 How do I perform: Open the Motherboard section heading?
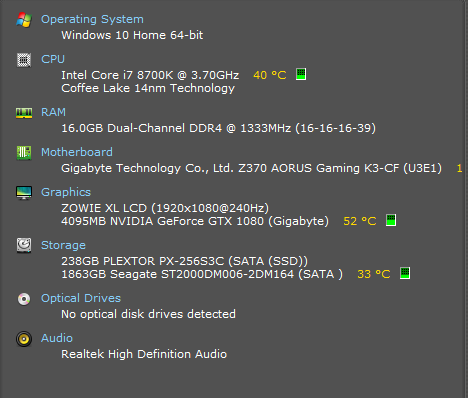click(77, 152)
